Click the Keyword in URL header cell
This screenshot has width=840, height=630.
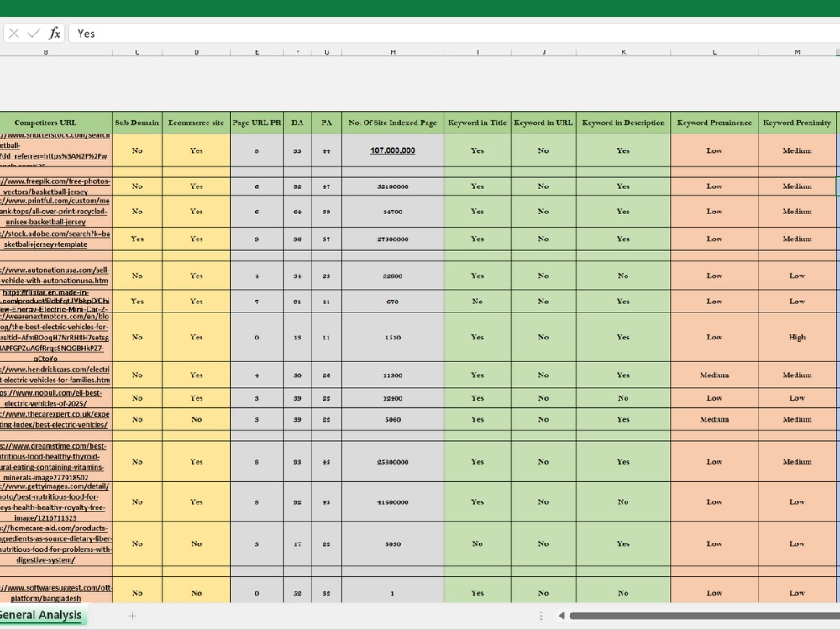click(x=543, y=123)
